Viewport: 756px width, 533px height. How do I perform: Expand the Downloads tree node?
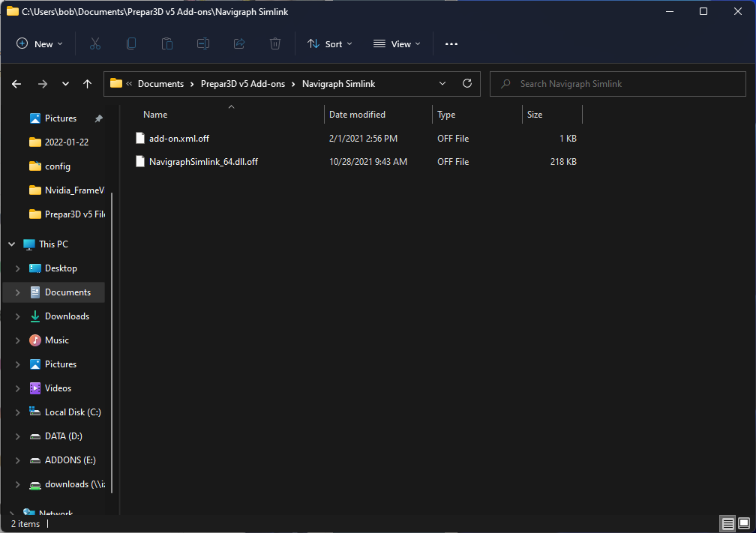(x=17, y=316)
